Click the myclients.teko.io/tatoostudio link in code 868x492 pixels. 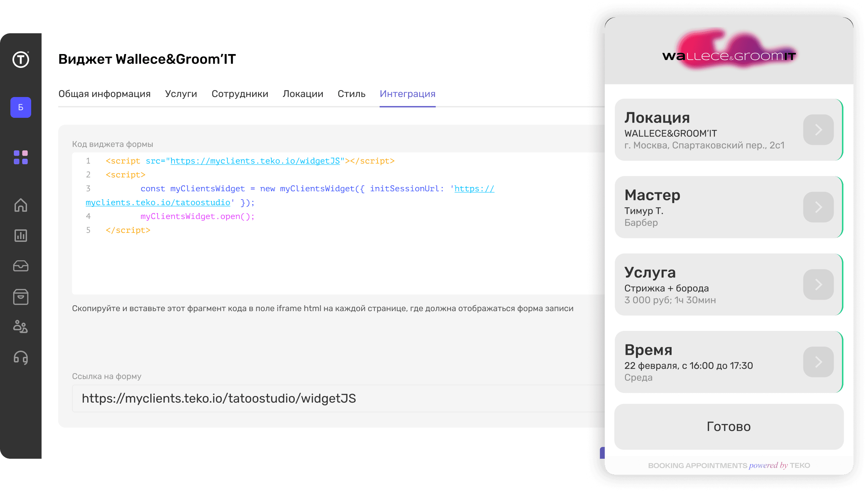pyautogui.click(x=158, y=203)
